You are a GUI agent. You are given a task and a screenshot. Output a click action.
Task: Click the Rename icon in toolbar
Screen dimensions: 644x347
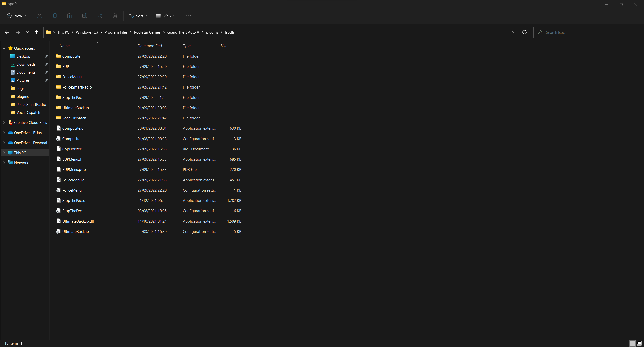coord(85,16)
